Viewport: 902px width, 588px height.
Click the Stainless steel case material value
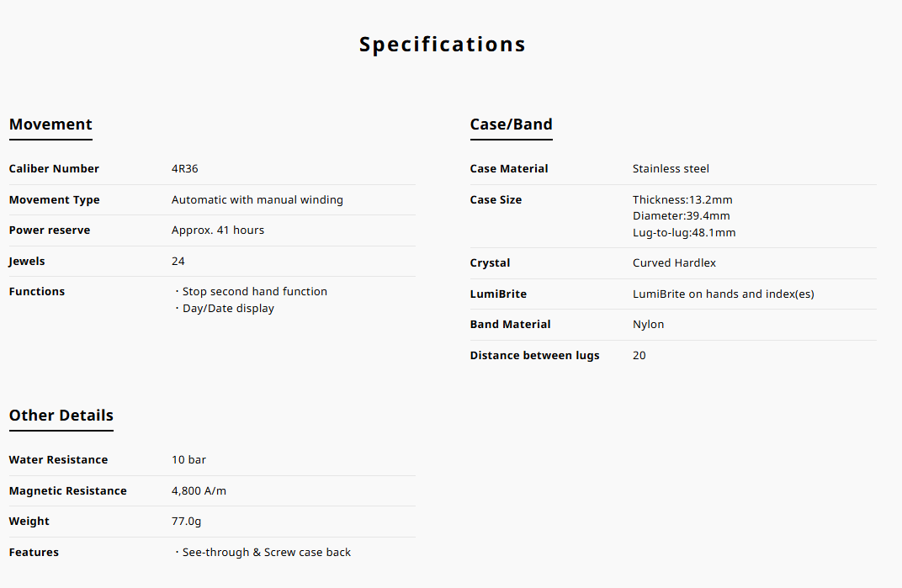(671, 169)
